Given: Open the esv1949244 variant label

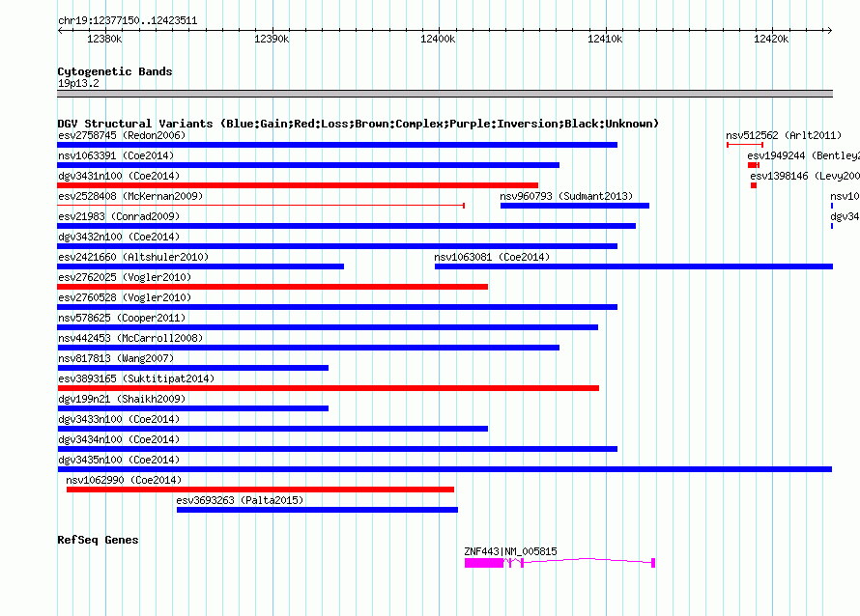Looking at the screenshot, I should point(803,155).
